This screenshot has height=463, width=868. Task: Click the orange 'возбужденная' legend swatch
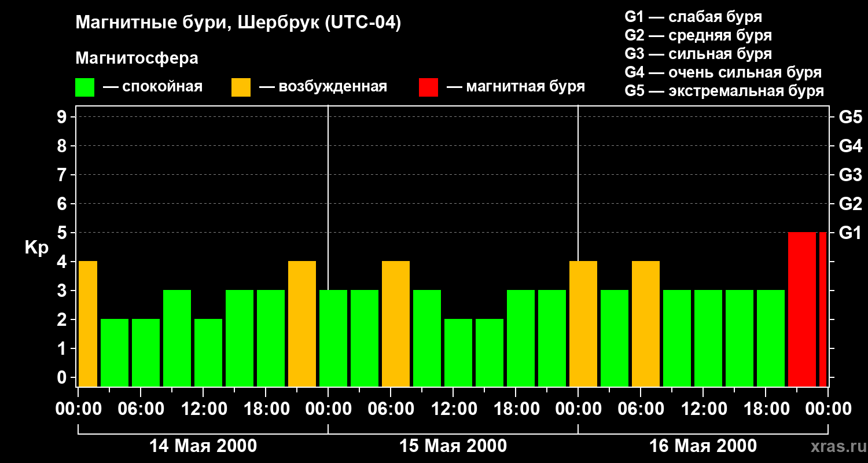tap(241, 87)
